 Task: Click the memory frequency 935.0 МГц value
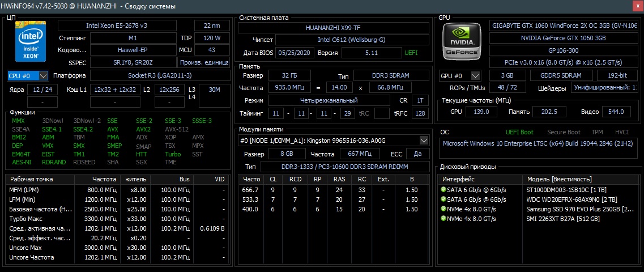point(289,87)
